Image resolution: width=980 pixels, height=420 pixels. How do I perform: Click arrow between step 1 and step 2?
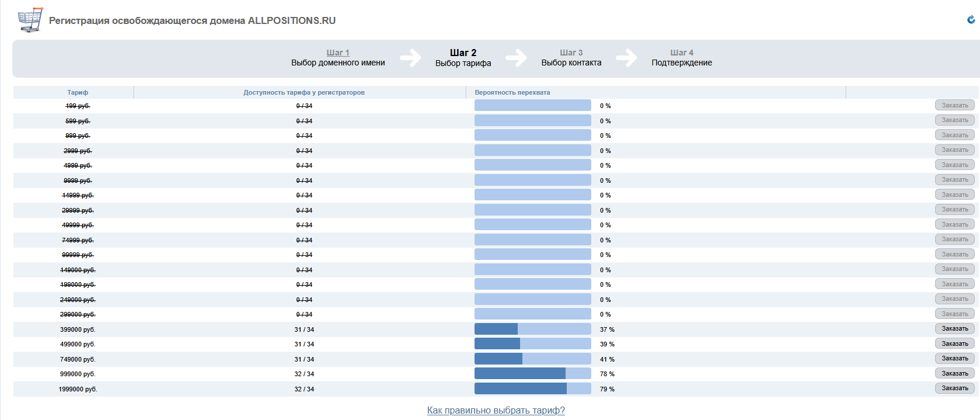pos(410,58)
